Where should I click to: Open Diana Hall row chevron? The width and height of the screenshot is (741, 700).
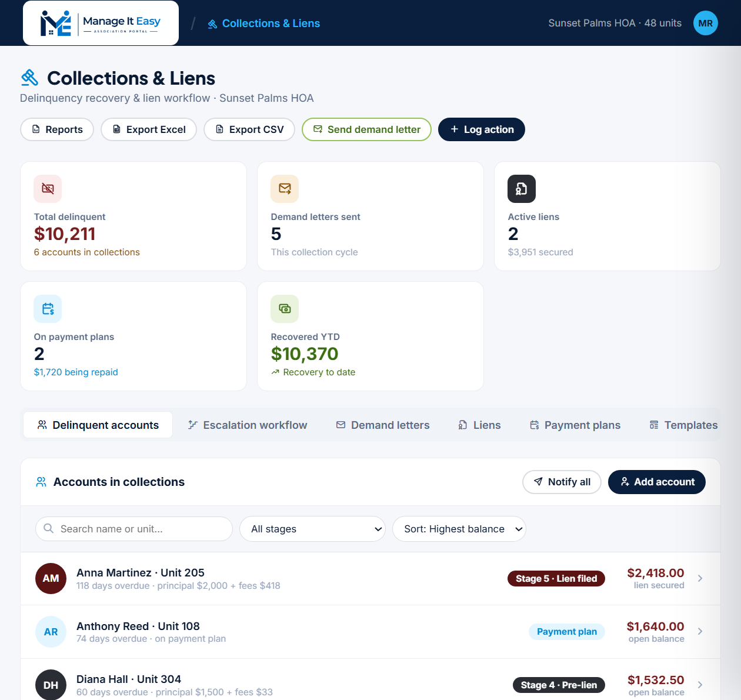point(700,685)
